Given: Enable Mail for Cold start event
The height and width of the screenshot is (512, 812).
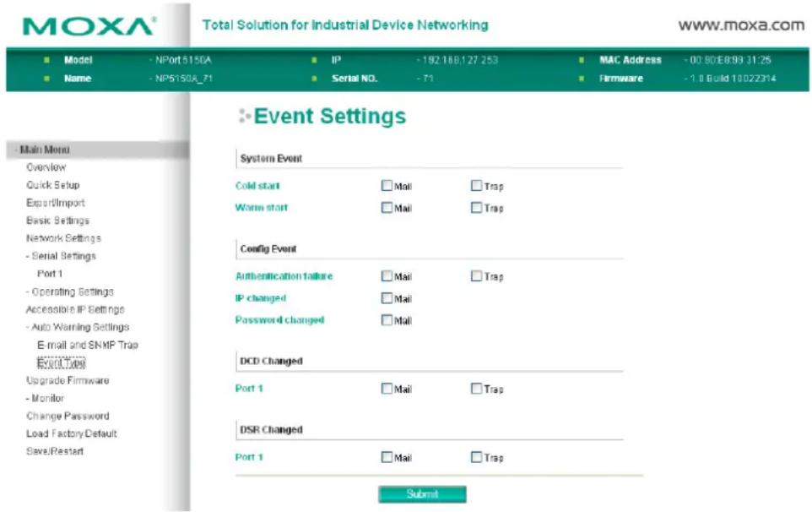Looking at the screenshot, I should [387, 186].
